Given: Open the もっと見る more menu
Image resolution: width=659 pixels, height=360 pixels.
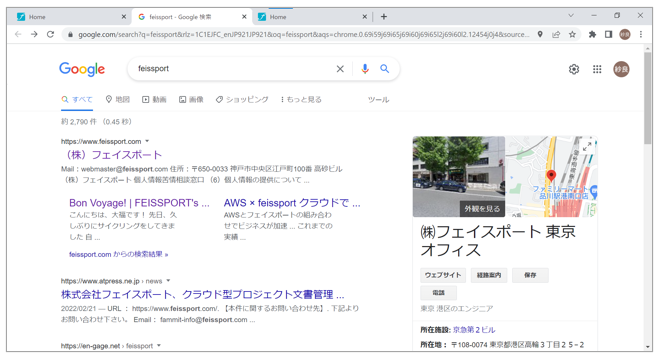Looking at the screenshot, I should [x=301, y=100].
